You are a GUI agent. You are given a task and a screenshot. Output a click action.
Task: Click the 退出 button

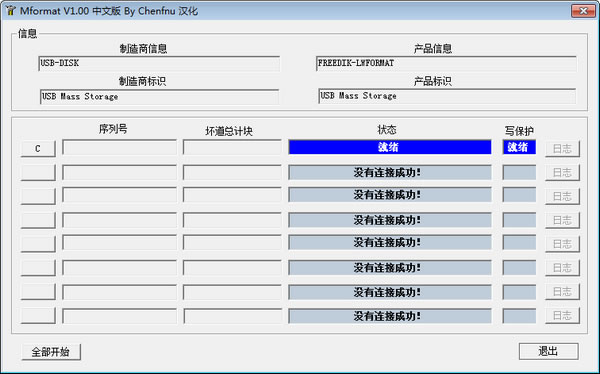(548, 351)
